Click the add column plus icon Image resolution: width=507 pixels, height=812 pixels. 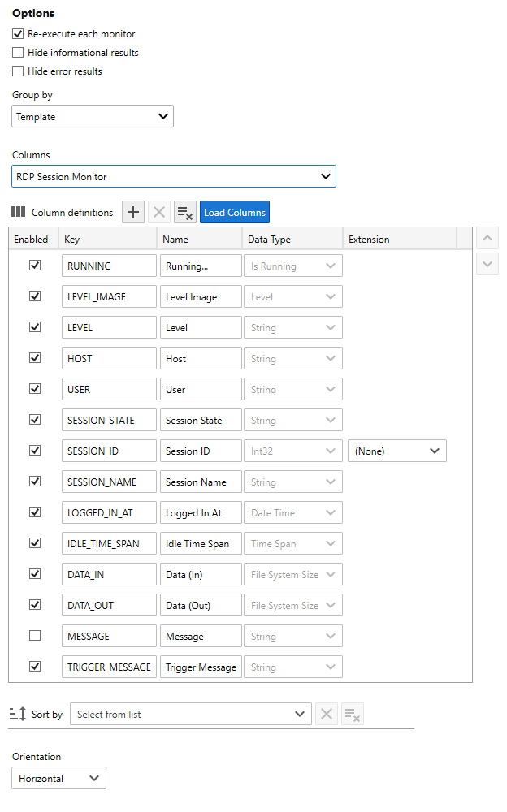133,213
